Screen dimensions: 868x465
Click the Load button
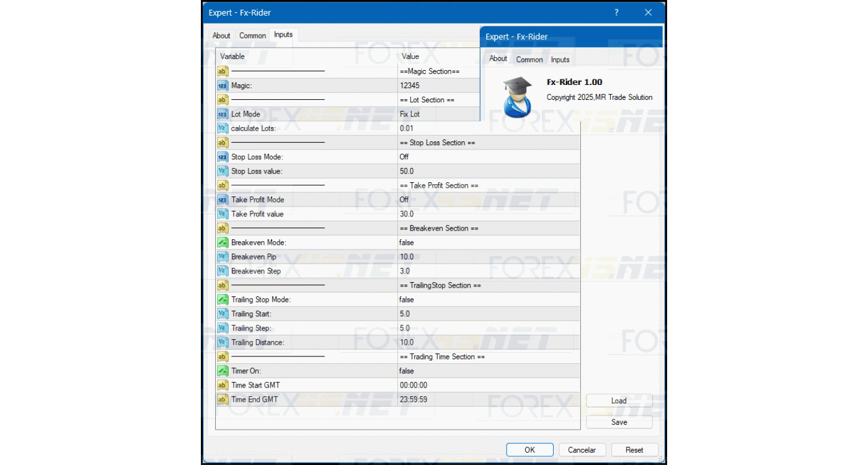619,401
